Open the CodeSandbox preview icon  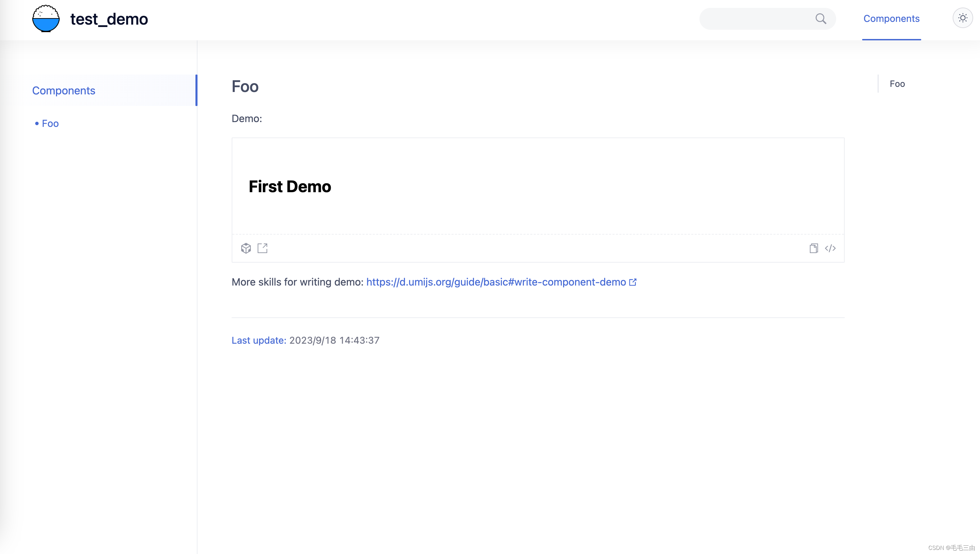[x=246, y=248]
